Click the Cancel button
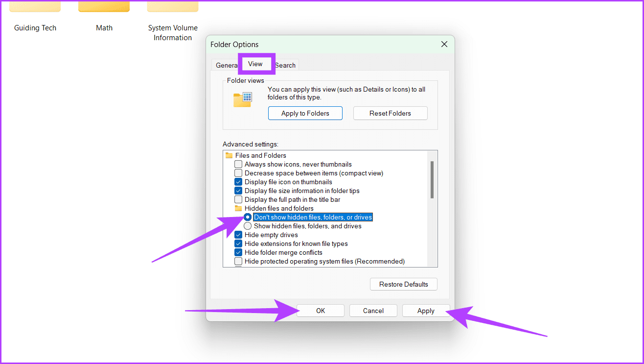This screenshot has height=364, width=644. point(373,311)
